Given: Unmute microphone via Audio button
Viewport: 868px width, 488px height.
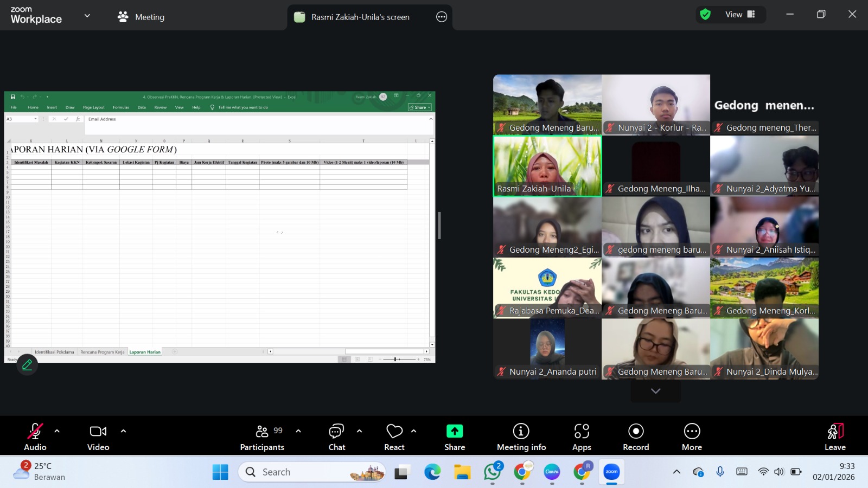Looking at the screenshot, I should pyautogui.click(x=35, y=432).
